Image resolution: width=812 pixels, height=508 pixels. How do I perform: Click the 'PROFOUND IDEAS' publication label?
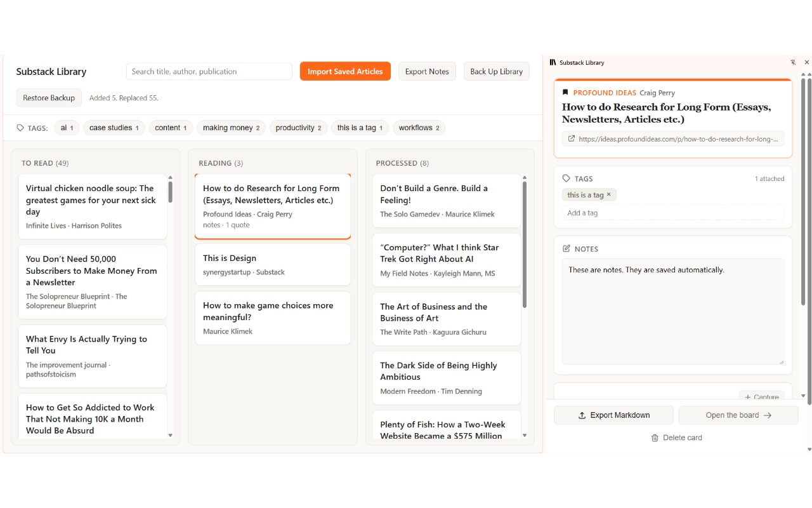coord(605,93)
